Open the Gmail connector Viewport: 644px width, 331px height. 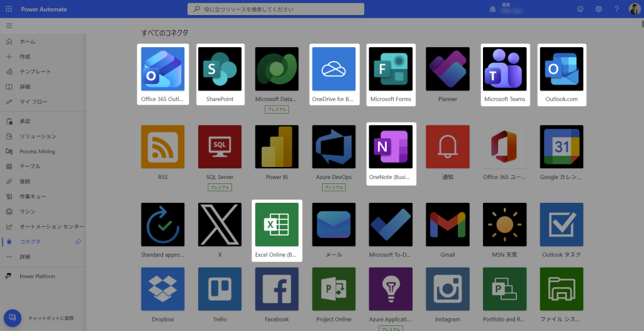[447, 224]
